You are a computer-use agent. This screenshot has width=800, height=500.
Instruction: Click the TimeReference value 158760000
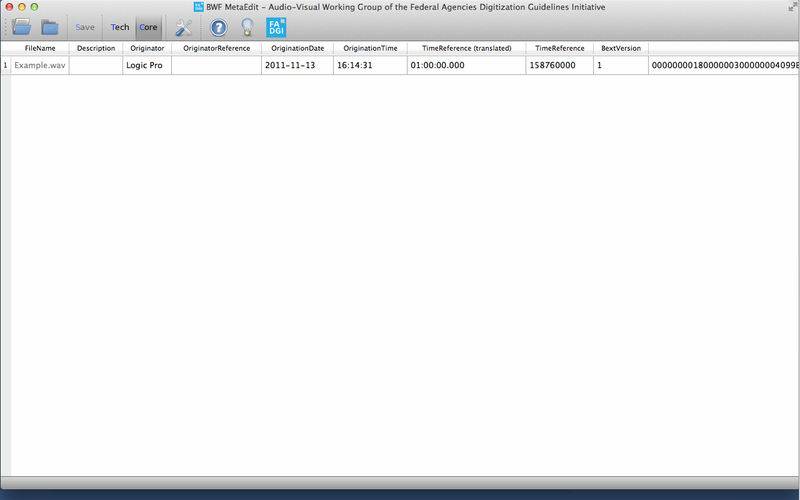560,65
